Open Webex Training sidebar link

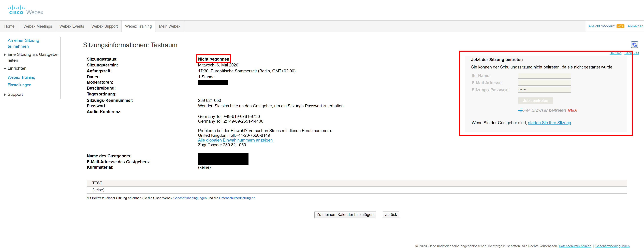[x=22, y=78]
